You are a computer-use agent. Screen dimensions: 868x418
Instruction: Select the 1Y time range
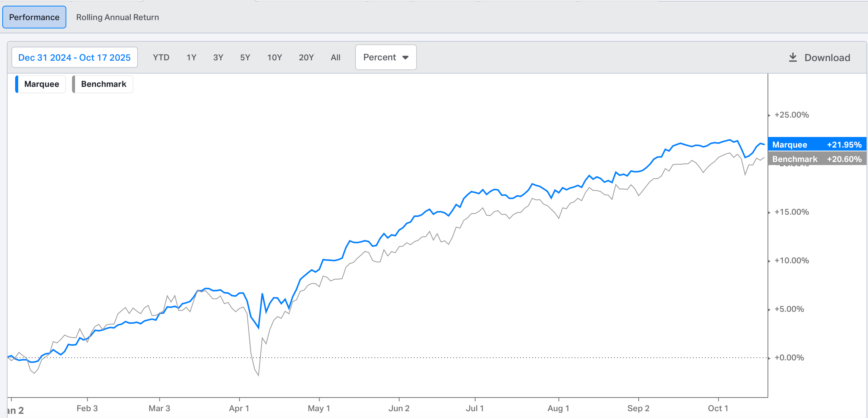pos(191,57)
